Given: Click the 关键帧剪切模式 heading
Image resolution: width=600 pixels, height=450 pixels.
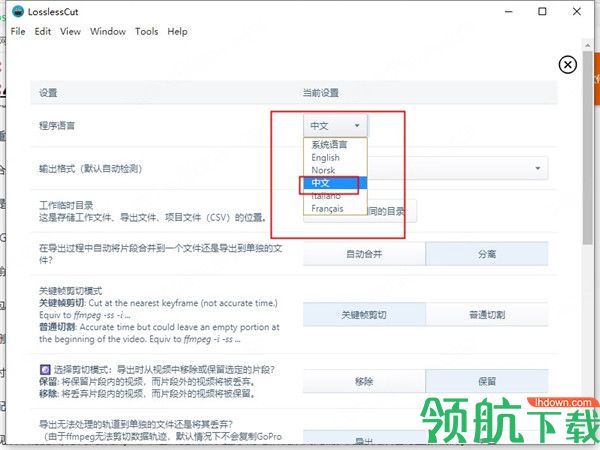Looking at the screenshot, I should (x=71, y=291).
